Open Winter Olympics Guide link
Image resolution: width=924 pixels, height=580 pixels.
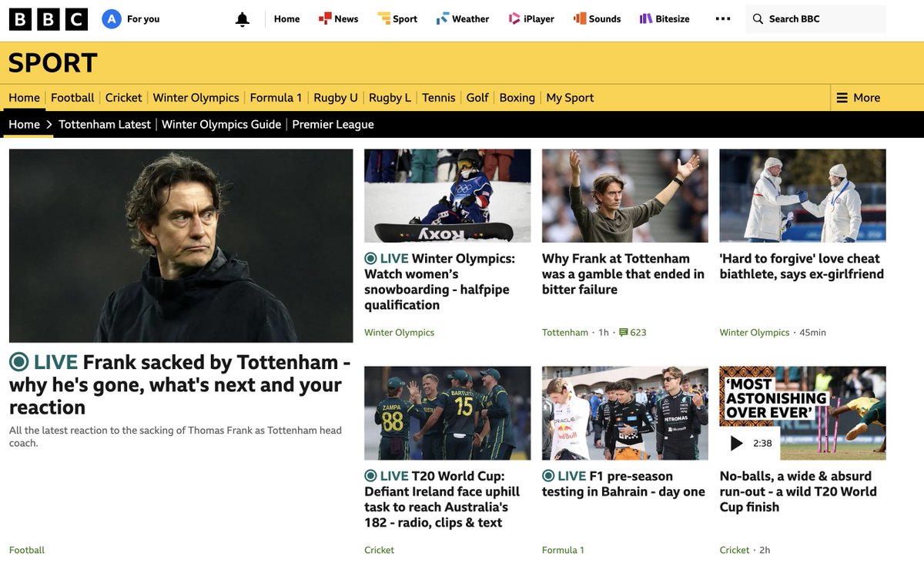point(221,125)
